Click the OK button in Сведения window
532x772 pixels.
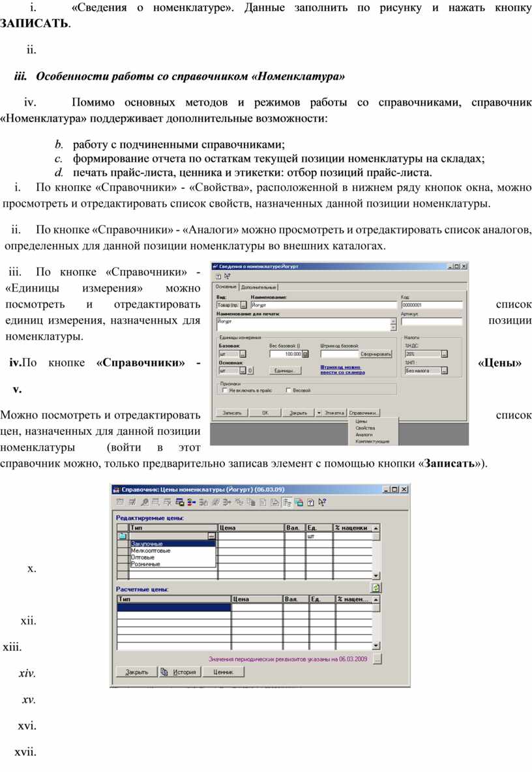click(x=265, y=413)
